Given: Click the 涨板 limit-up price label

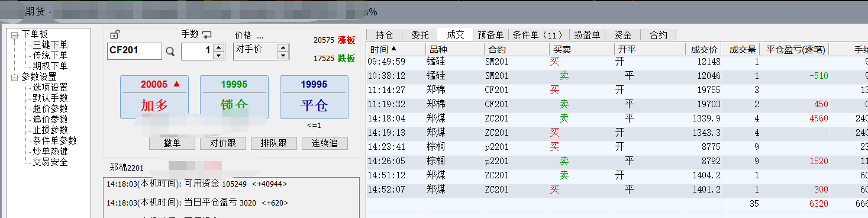Looking at the screenshot, I should [x=347, y=40].
